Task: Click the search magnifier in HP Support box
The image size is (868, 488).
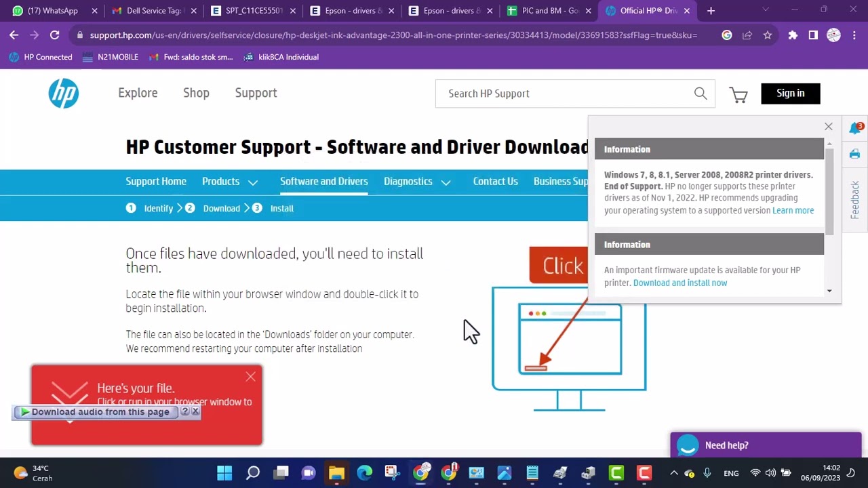Action: point(701,94)
